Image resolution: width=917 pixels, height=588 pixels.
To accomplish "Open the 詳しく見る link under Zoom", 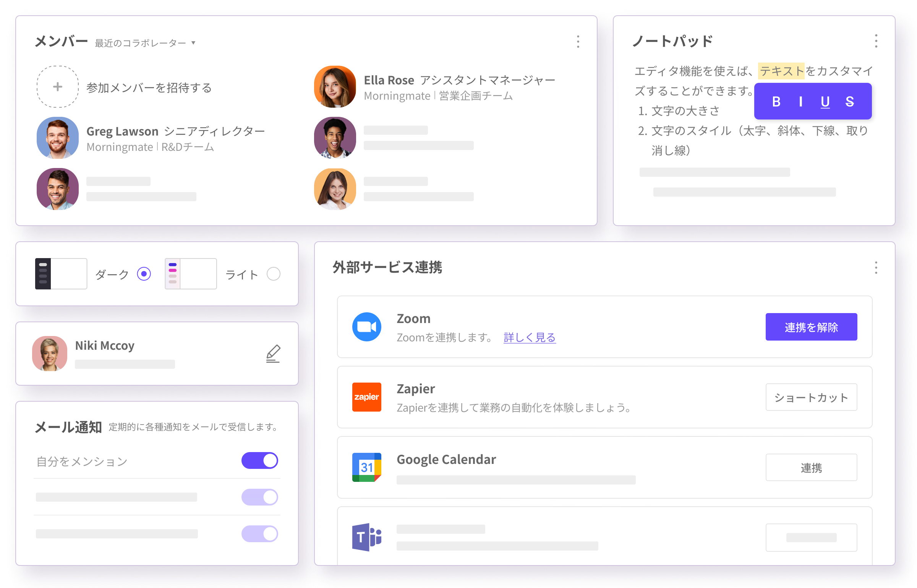I will click(530, 338).
